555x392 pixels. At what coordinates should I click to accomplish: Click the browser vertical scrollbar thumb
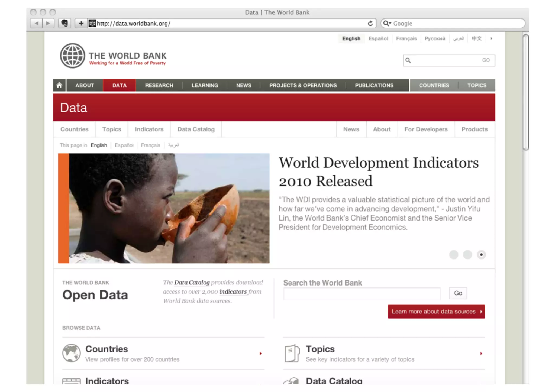tap(525, 92)
